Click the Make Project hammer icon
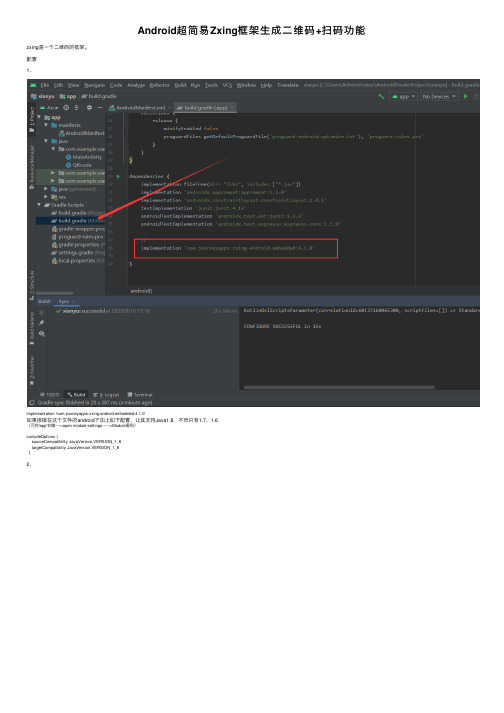Viewport: 504px width, 713px height. coord(381,96)
